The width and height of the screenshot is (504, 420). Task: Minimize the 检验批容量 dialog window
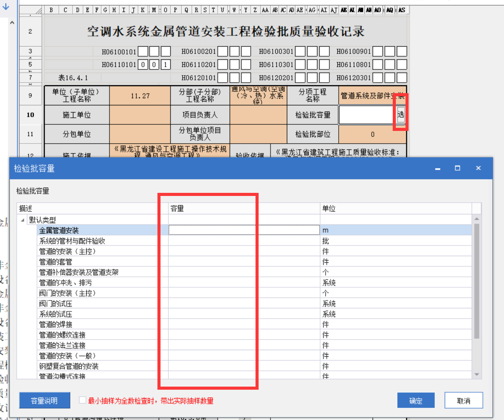click(x=438, y=168)
